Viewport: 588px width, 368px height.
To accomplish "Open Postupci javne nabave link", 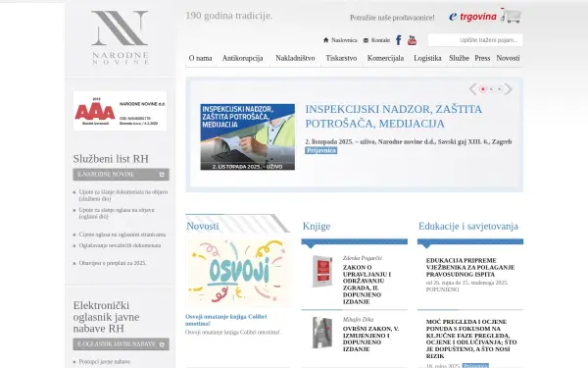I will coord(105,361).
